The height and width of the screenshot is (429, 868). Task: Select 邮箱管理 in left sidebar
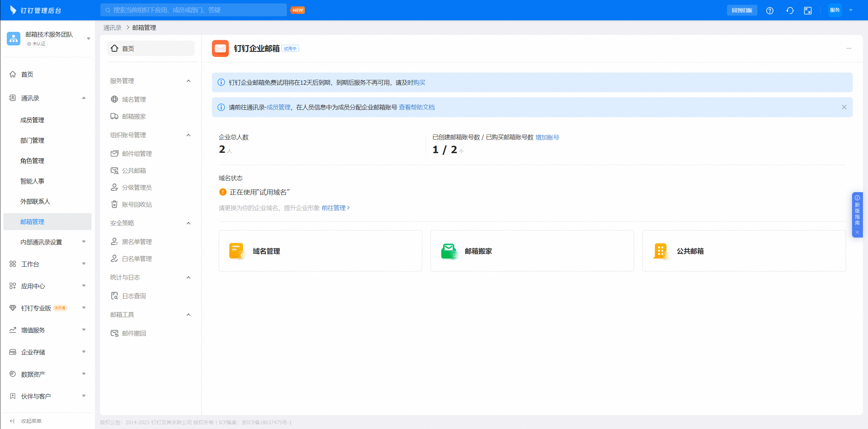click(47, 222)
